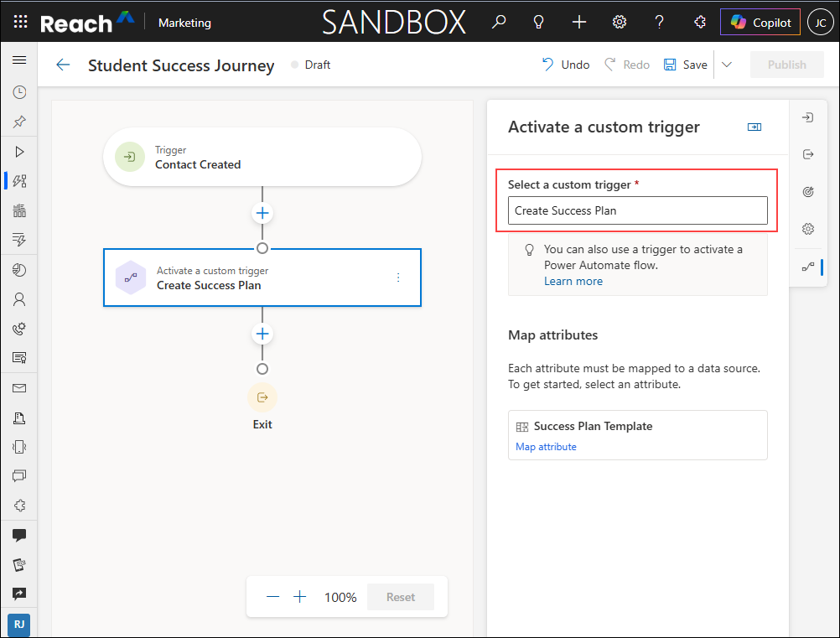
Task: Open the JC account profile circle
Action: pos(820,23)
